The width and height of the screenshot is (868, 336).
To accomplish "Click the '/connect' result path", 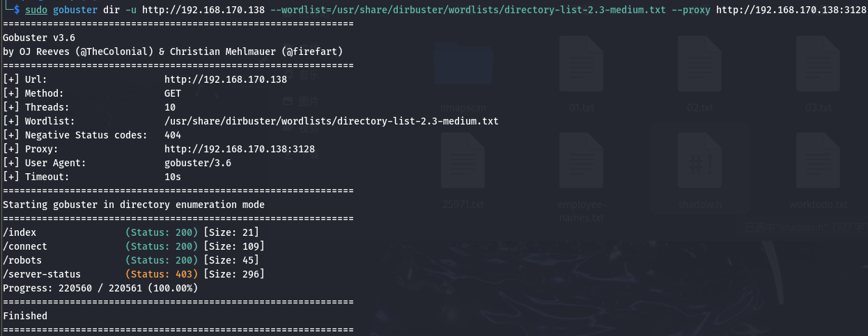I will [x=25, y=246].
